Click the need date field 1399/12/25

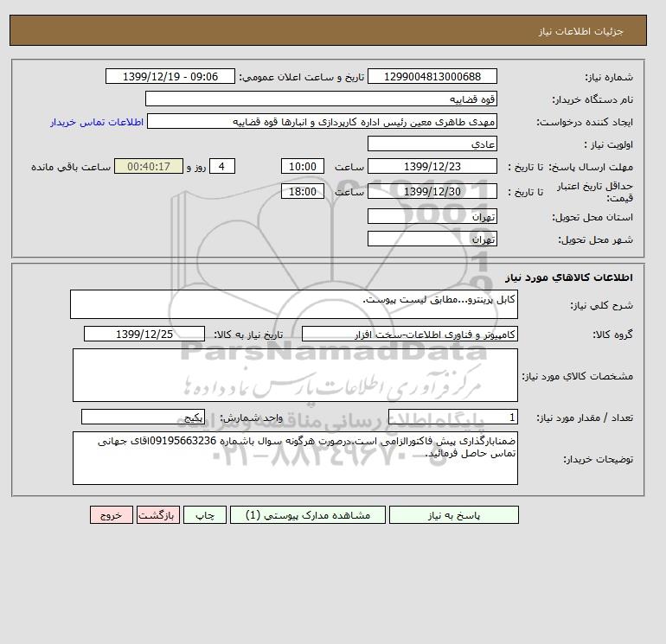(x=144, y=334)
